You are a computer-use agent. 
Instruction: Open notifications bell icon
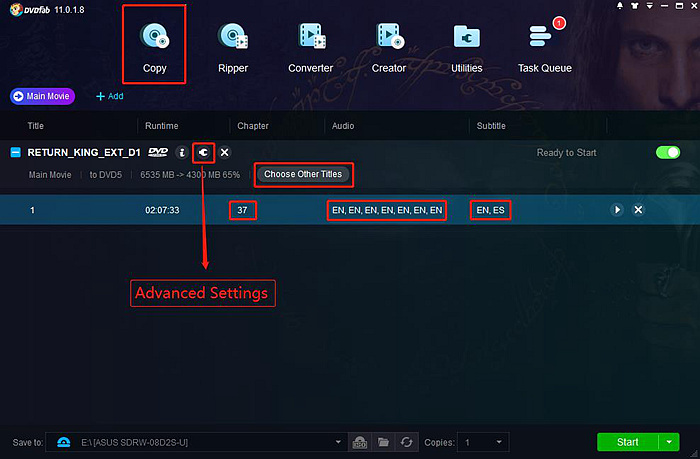tap(620, 6)
